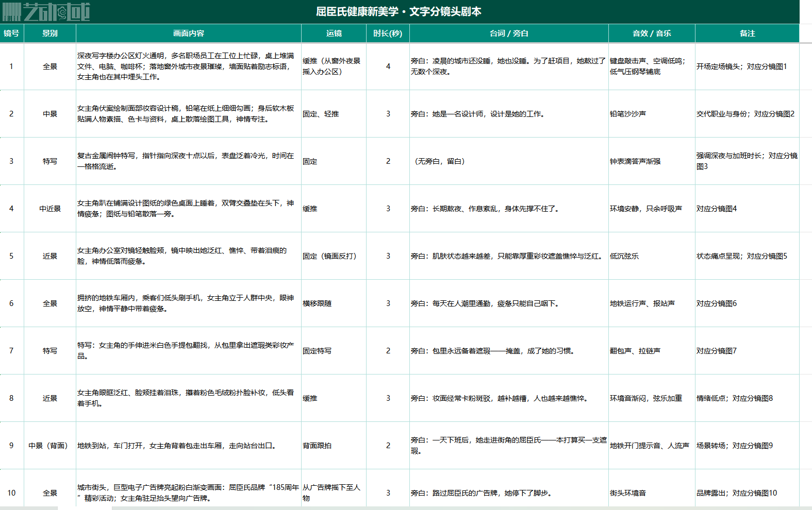Select shot number 1 cell
This screenshot has height=510, width=812.
coord(12,66)
